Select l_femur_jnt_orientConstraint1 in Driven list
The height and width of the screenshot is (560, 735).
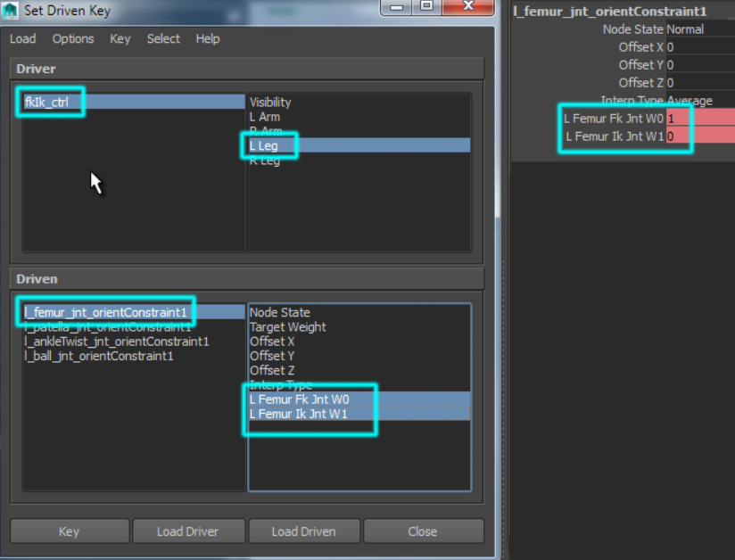[x=134, y=312]
